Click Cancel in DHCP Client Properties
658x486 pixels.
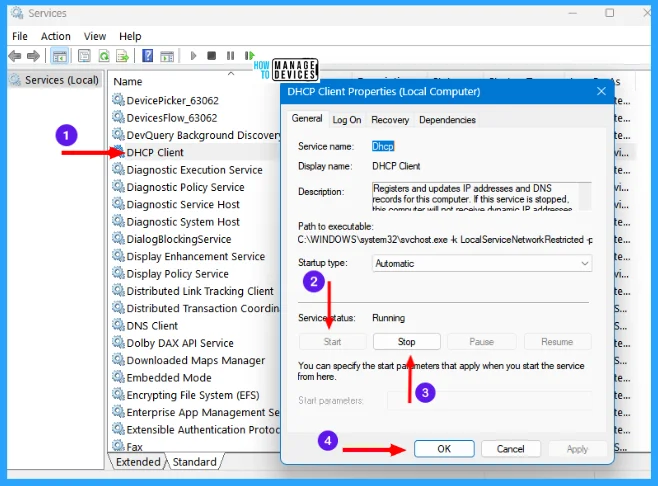point(511,449)
